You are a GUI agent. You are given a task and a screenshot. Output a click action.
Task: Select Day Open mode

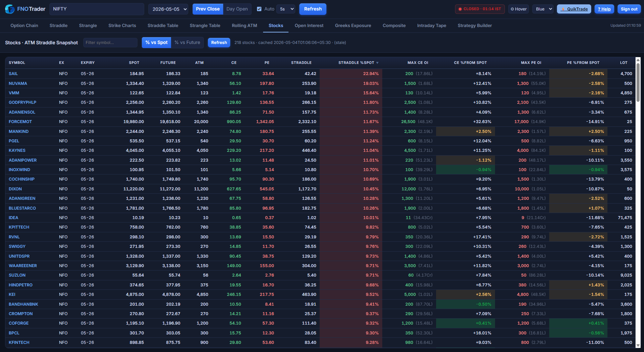click(x=237, y=9)
